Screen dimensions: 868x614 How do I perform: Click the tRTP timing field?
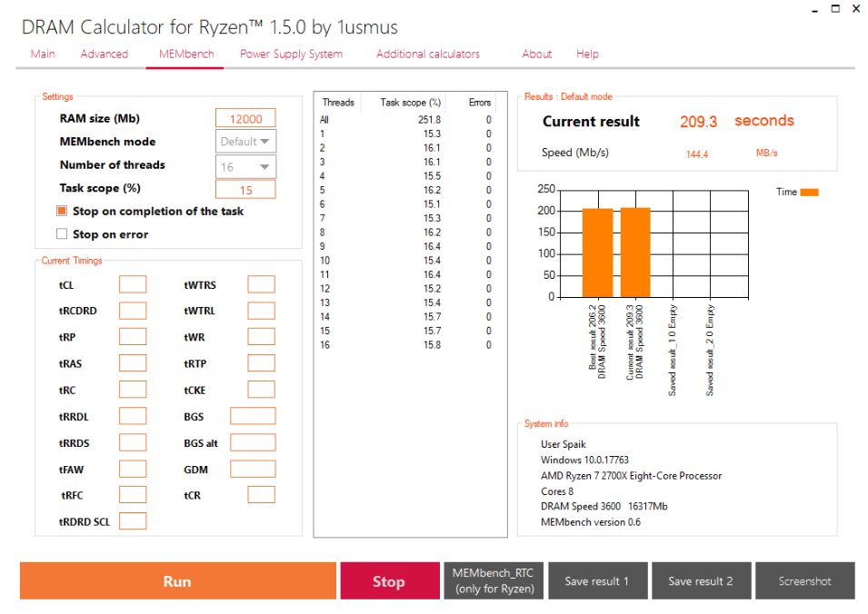click(261, 363)
